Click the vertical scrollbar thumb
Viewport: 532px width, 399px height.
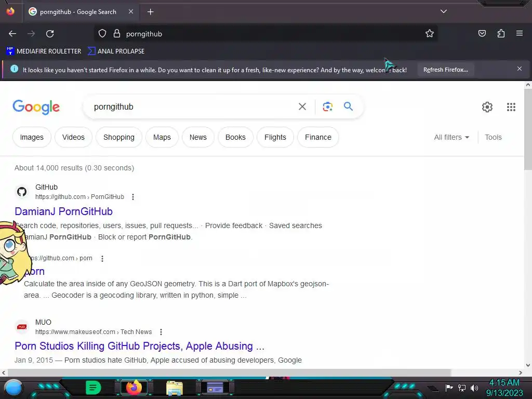tap(528, 130)
